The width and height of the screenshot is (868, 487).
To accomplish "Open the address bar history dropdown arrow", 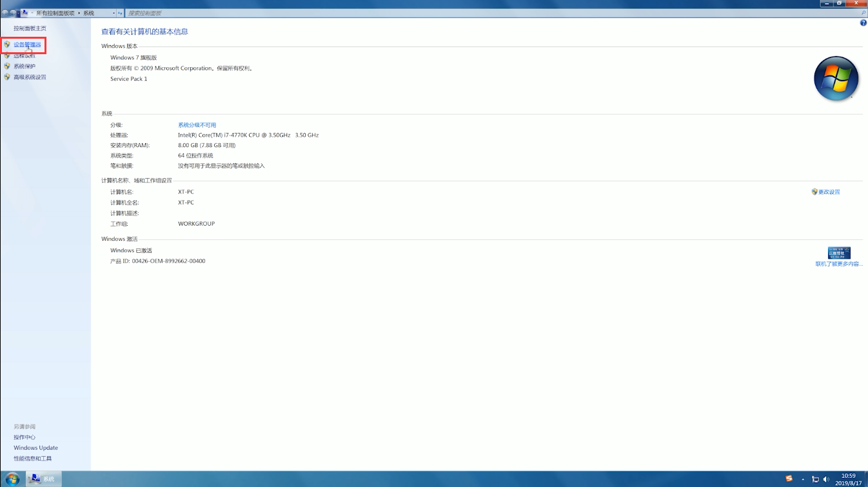I will point(114,13).
